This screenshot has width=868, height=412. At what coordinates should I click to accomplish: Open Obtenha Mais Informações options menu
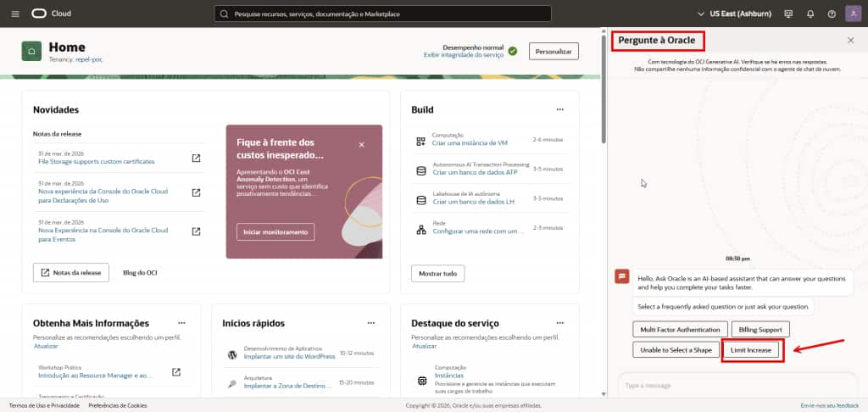[x=181, y=323]
